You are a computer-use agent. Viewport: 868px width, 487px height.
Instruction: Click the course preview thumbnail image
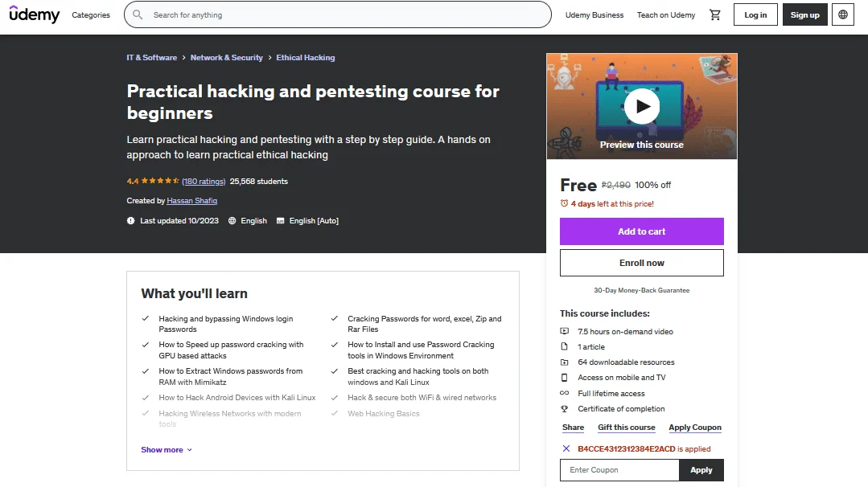click(x=642, y=106)
